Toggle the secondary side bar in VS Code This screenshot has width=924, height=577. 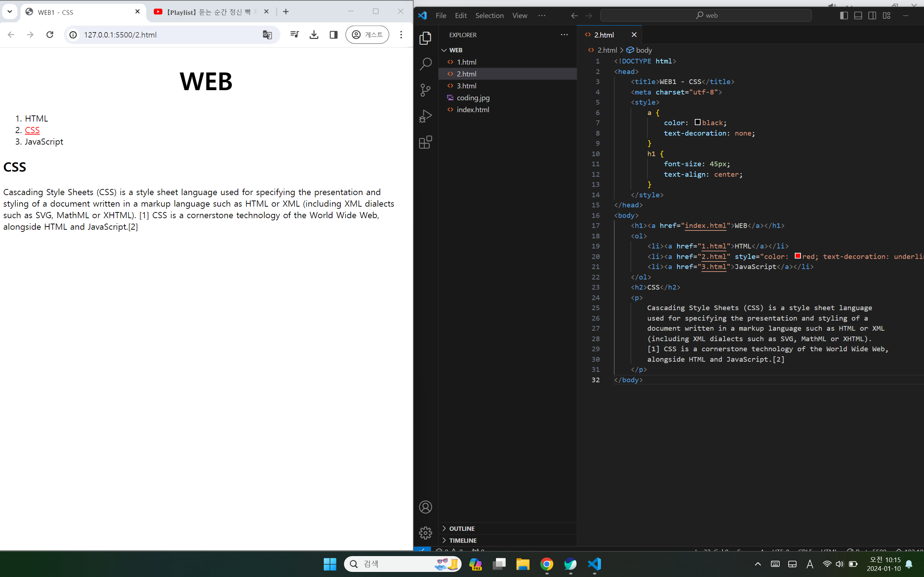pyautogui.click(x=872, y=15)
